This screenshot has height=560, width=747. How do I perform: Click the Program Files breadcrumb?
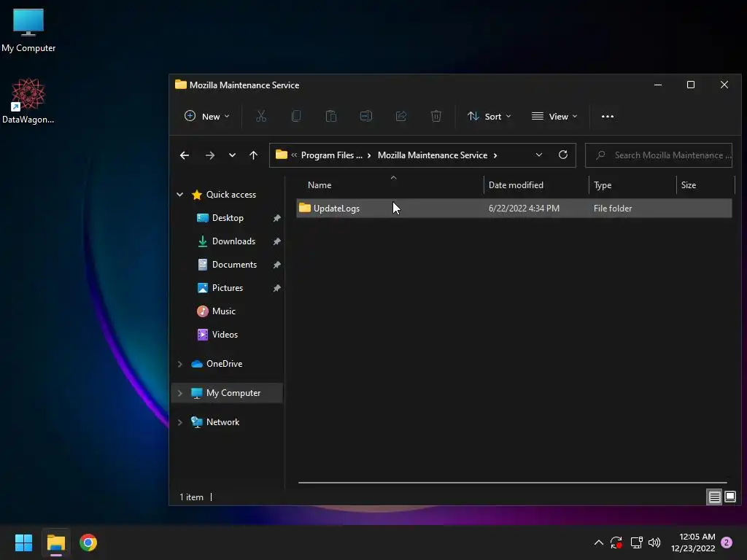pyautogui.click(x=332, y=155)
